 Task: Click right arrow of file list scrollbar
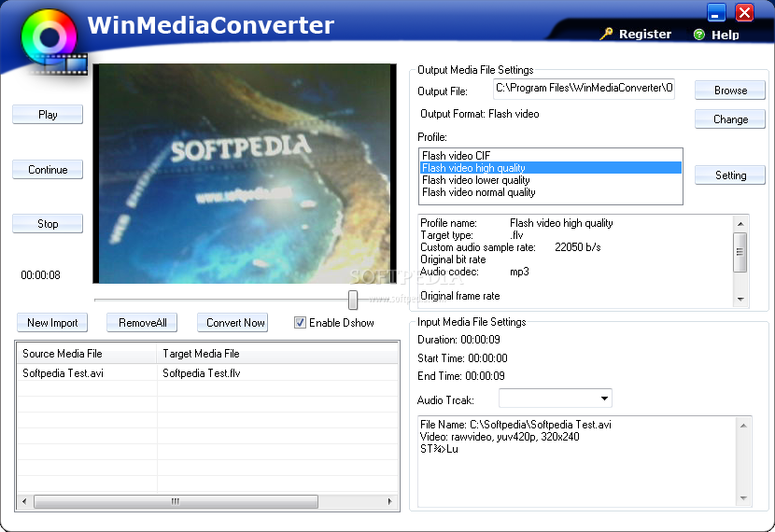point(390,501)
